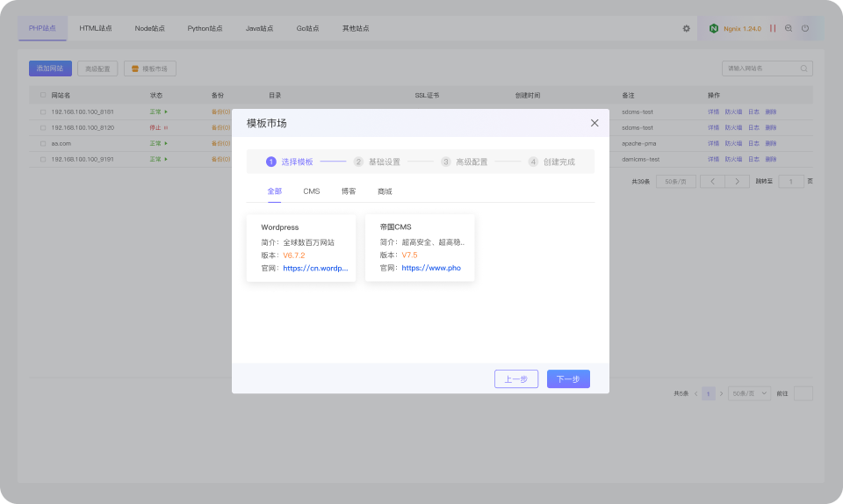Go to previous page with left chevron
Viewport: 843px width, 504px height.
712,182
